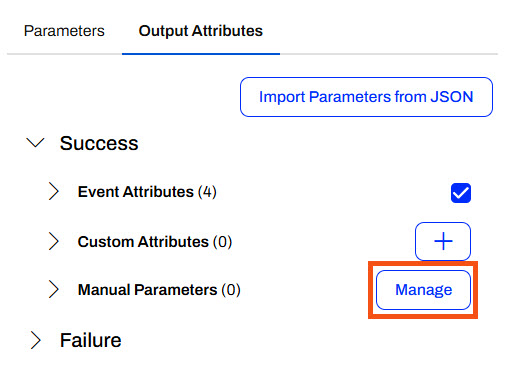Viewport: 510px width, 378px height.
Task: Uncheck the Event Attributes checkbox
Action: click(461, 193)
